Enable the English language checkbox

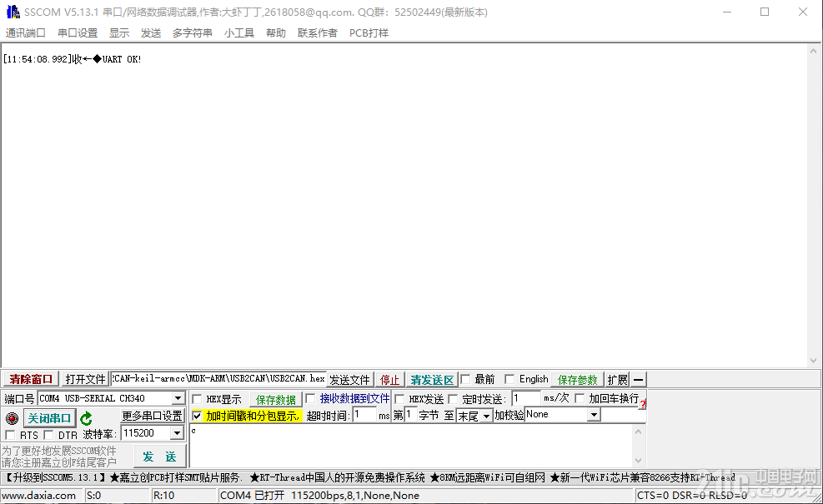pos(509,379)
